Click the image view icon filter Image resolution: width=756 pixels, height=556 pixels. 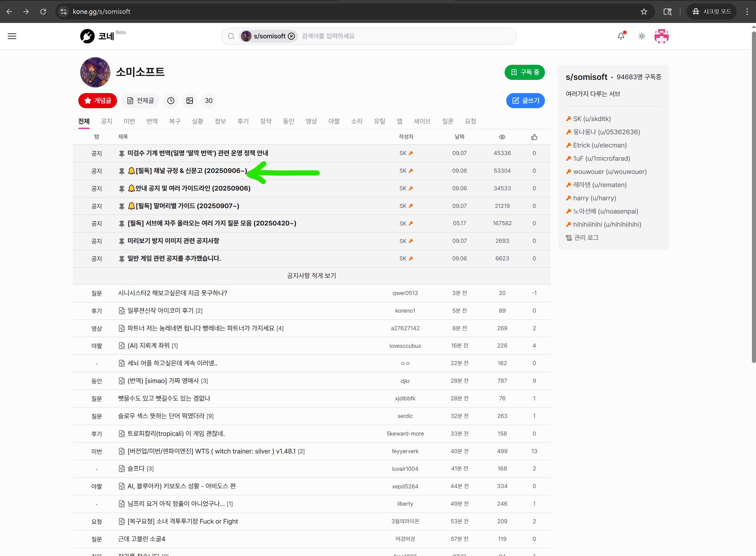click(189, 100)
